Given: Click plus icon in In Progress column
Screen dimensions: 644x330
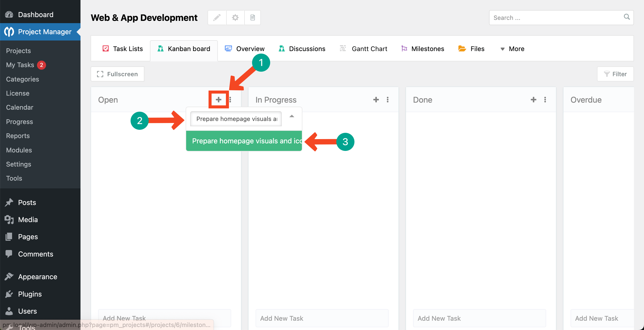Looking at the screenshot, I should pyautogui.click(x=376, y=100).
